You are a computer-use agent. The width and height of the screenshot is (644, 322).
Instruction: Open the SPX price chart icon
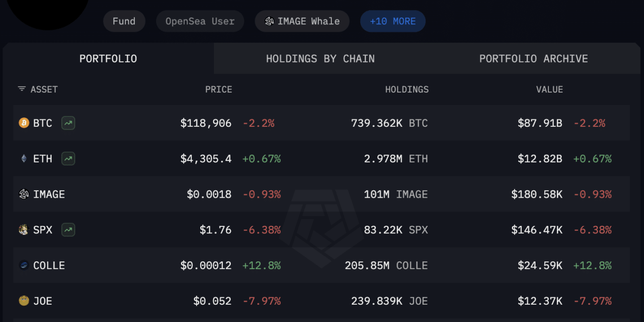click(x=68, y=230)
